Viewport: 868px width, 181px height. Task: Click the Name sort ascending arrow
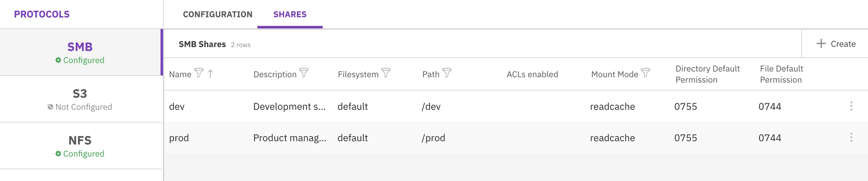[x=211, y=74]
